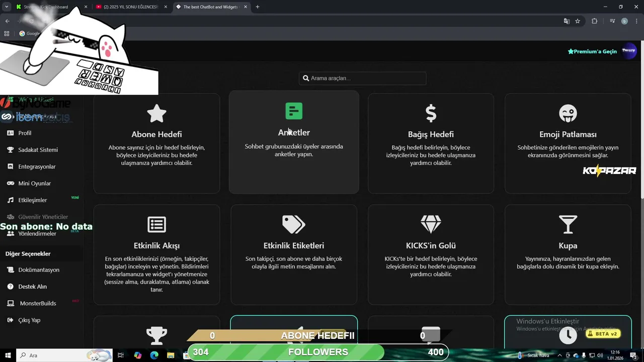Click the Yönlendirmeler sidebar label
Image resolution: width=644 pixels, height=362 pixels.
pyautogui.click(x=37, y=234)
